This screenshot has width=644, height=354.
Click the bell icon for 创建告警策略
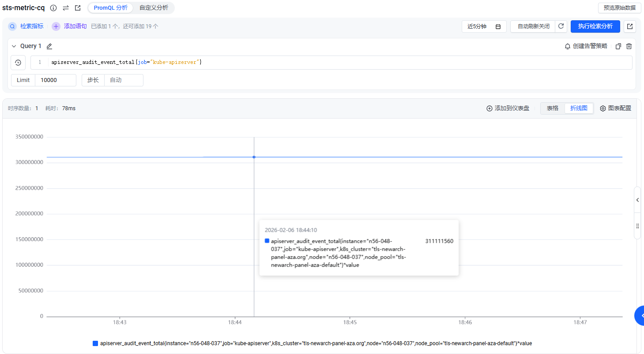pos(568,46)
